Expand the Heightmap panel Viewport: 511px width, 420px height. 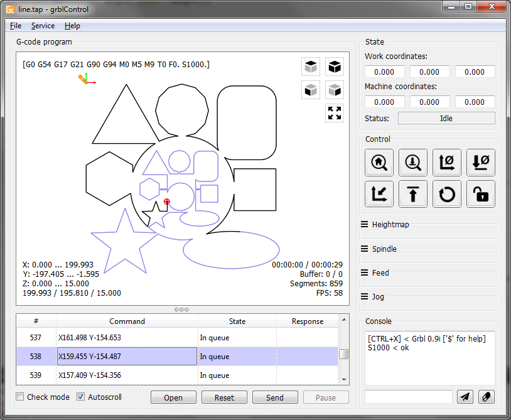click(390, 224)
